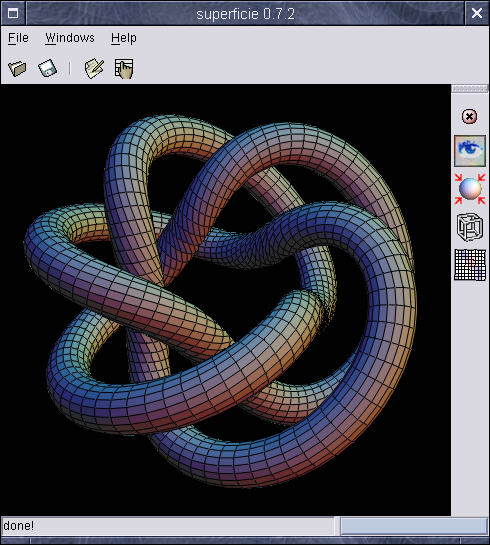Click the side toolbar dotted grip handle
490x545 pixels.
(470, 89)
